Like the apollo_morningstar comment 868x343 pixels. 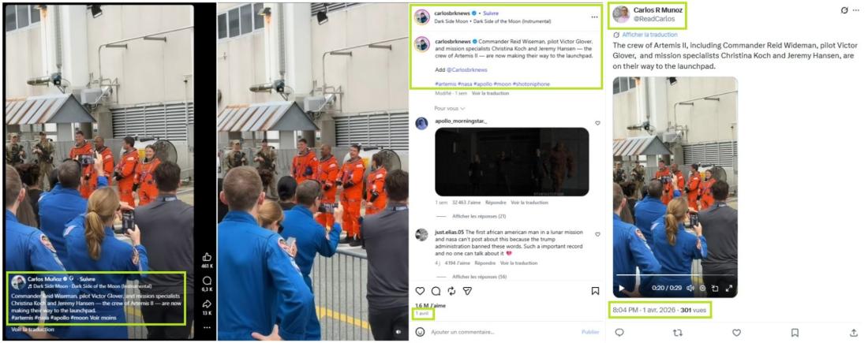pyautogui.click(x=597, y=123)
